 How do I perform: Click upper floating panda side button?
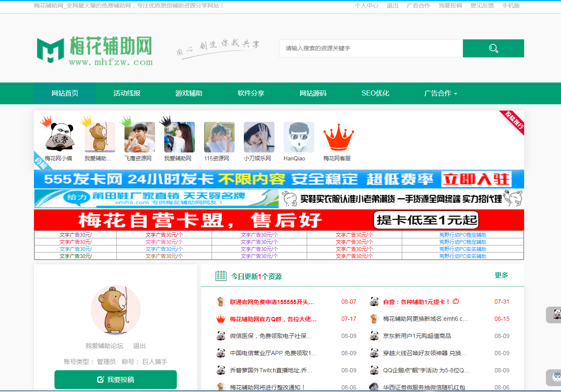point(554,315)
